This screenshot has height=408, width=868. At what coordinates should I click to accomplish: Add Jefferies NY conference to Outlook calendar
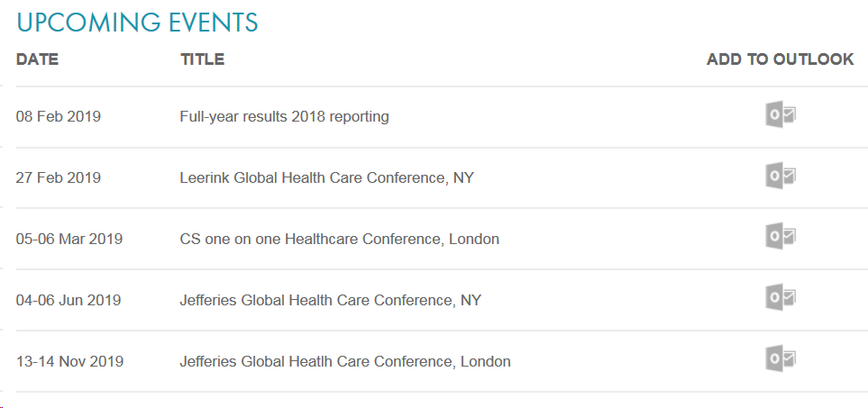[x=781, y=298]
